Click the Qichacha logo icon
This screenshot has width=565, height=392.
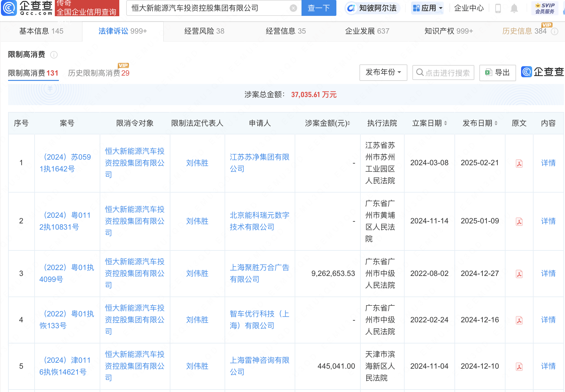click(9, 8)
